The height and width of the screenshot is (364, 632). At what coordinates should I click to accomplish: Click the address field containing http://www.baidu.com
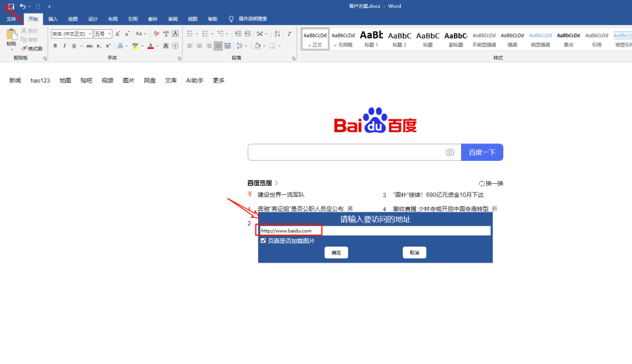pos(375,231)
